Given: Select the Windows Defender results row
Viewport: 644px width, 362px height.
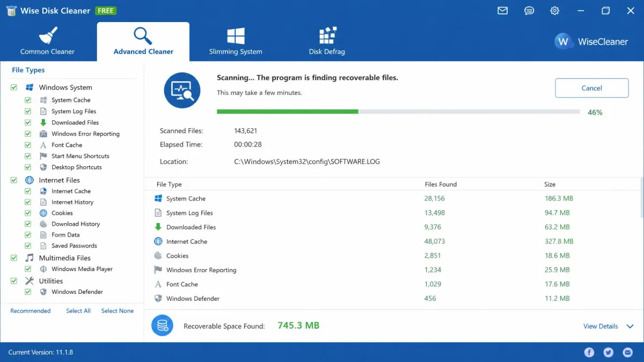Looking at the screenshot, I should click(393, 299).
